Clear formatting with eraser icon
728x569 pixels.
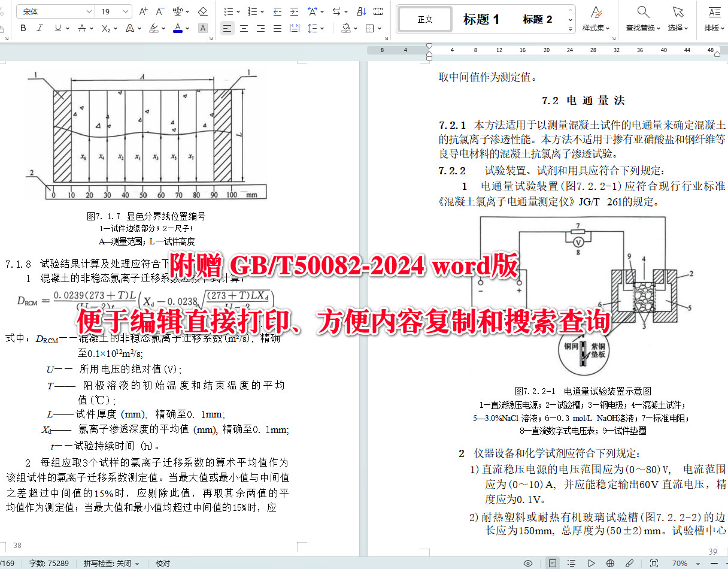(x=202, y=11)
